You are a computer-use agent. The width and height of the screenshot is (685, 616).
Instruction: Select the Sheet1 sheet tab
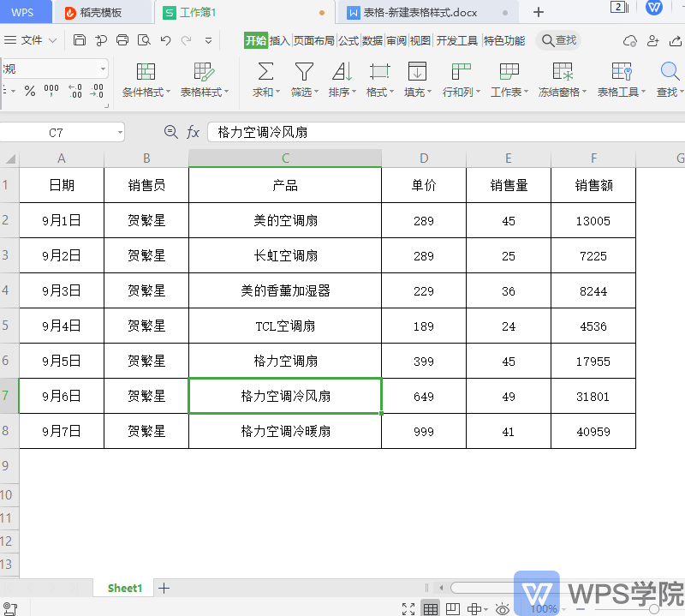[125, 588]
